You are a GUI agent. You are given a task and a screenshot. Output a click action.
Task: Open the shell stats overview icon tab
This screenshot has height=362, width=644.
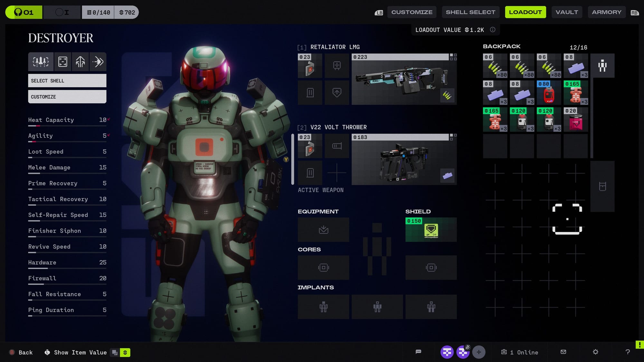[41, 61]
